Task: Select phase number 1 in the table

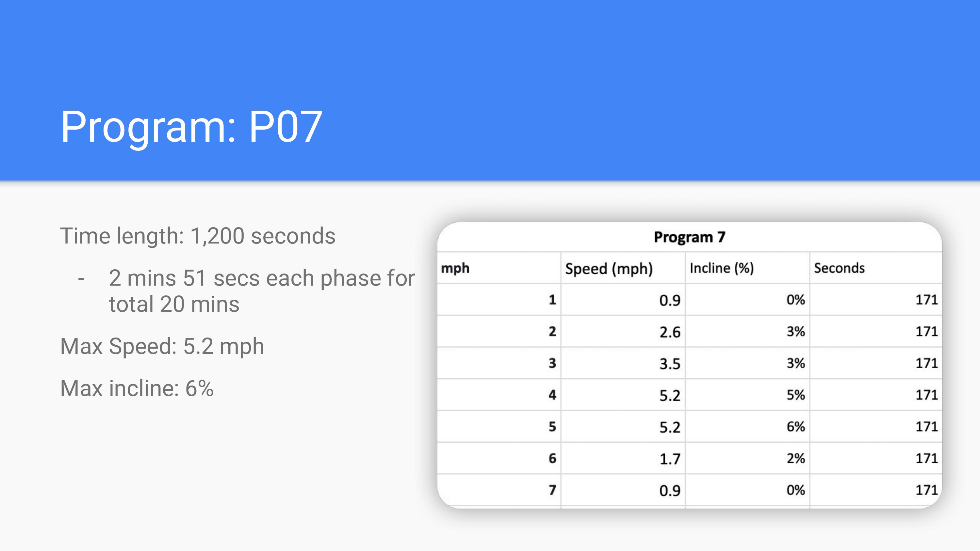Action: 552,300
